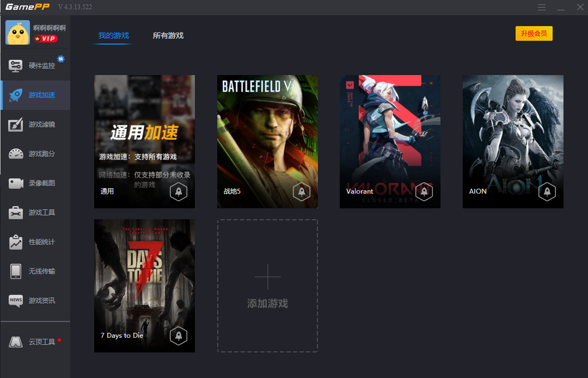Click the rocket boost icon on Valorant card
588x378 pixels.
[424, 192]
